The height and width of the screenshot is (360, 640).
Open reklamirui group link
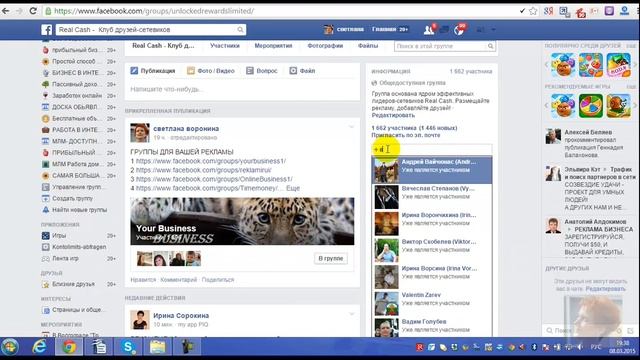[x=204, y=170]
